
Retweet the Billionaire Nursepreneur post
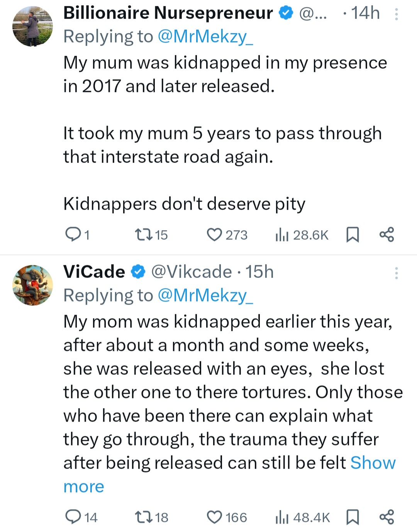click(143, 234)
